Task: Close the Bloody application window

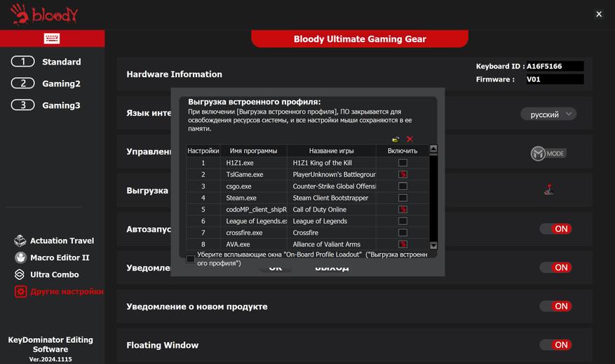Action: 599,14
